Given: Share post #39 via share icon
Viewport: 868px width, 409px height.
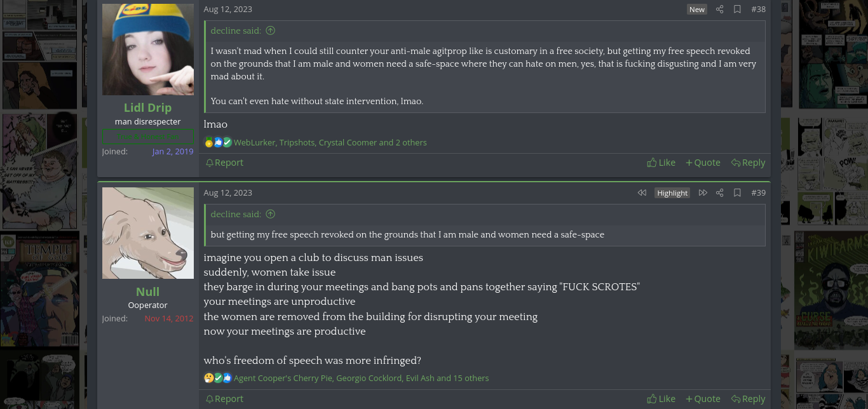Looking at the screenshot, I should pyautogui.click(x=719, y=193).
